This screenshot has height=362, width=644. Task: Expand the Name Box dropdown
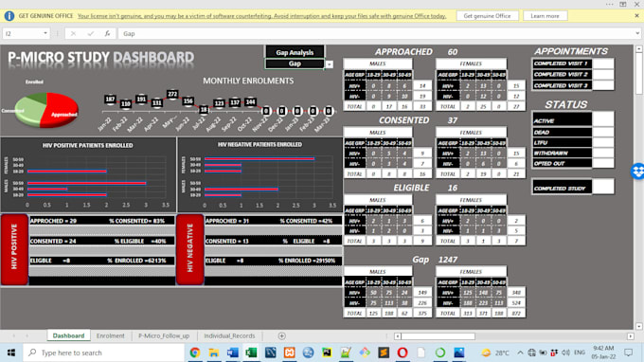point(45,33)
